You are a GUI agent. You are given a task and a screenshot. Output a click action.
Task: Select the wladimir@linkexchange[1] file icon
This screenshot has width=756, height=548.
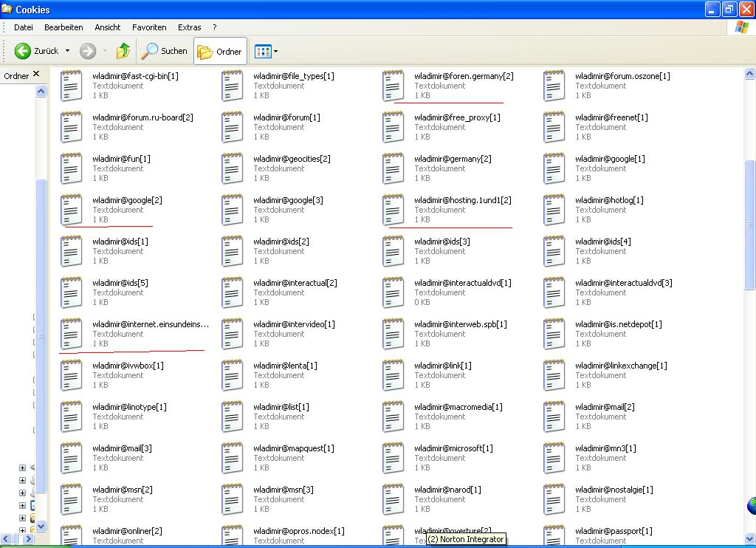(554, 375)
